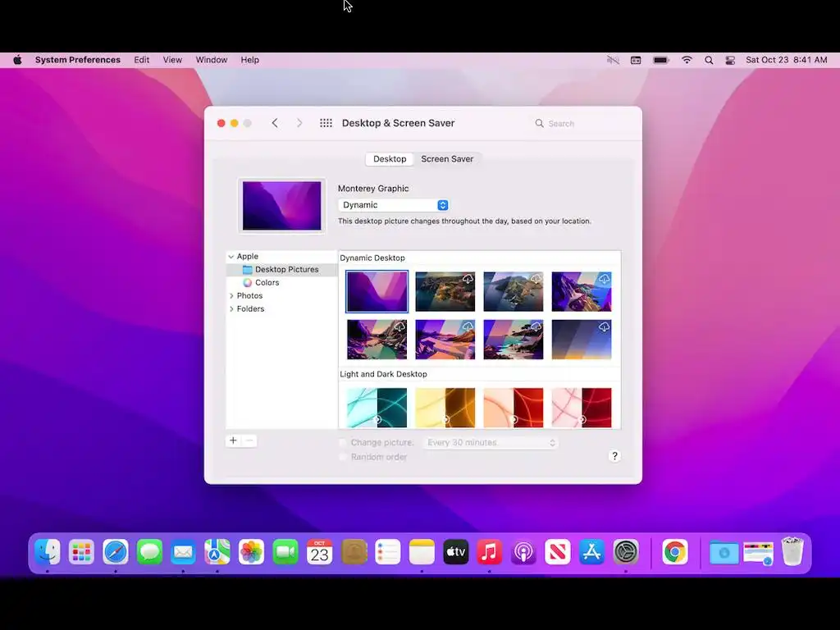The height and width of the screenshot is (630, 840).
Task: Click the minus remove folder button
Action: tap(249, 441)
